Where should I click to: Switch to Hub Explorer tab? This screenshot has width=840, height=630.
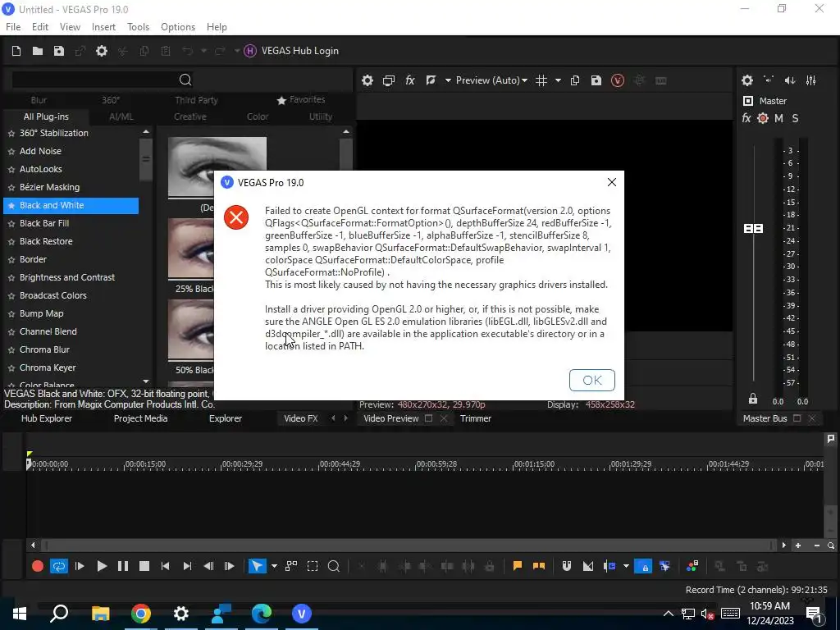click(x=47, y=418)
